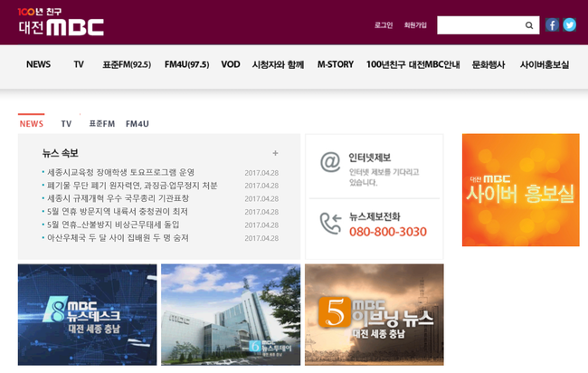Open the Twitter page icon
This screenshot has width=588, height=373.
coord(569,25)
